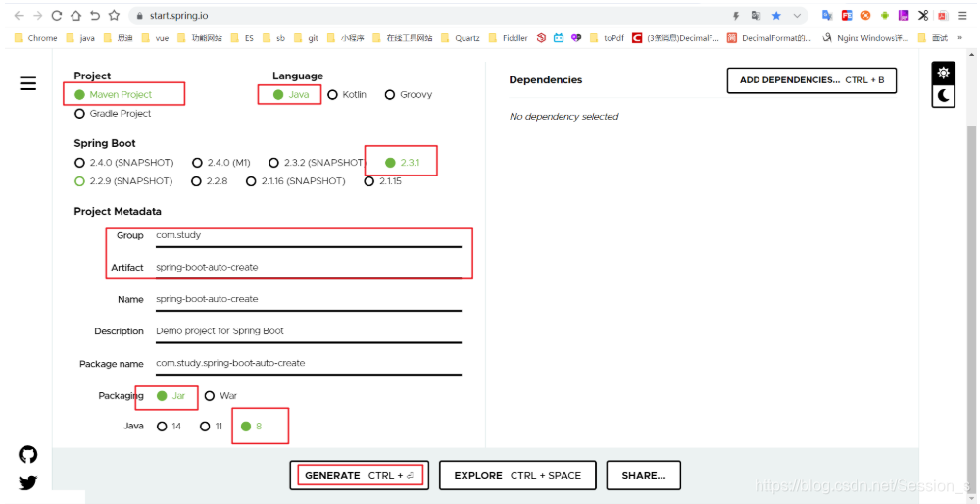980x504 pixels.
Task: Select Spring Boot 2.3.1 version
Action: pyautogui.click(x=403, y=163)
